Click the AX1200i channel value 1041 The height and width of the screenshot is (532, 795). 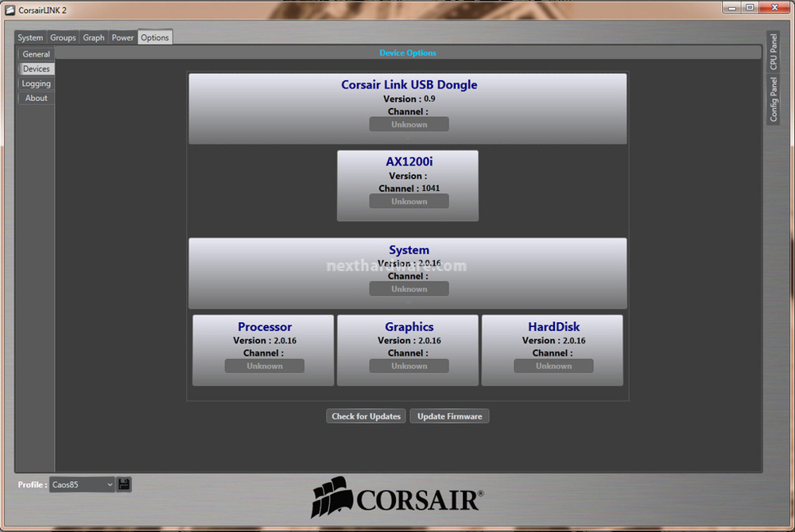click(x=431, y=188)
